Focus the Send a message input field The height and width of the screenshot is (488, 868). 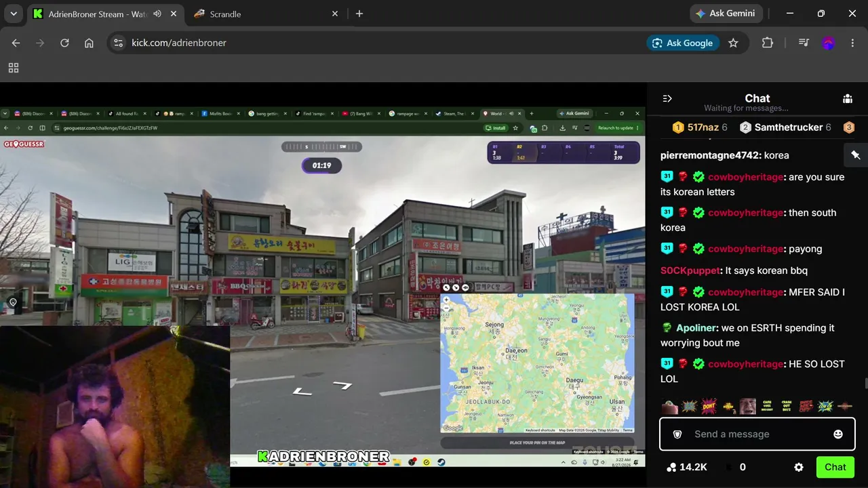(x=757, y=434)
